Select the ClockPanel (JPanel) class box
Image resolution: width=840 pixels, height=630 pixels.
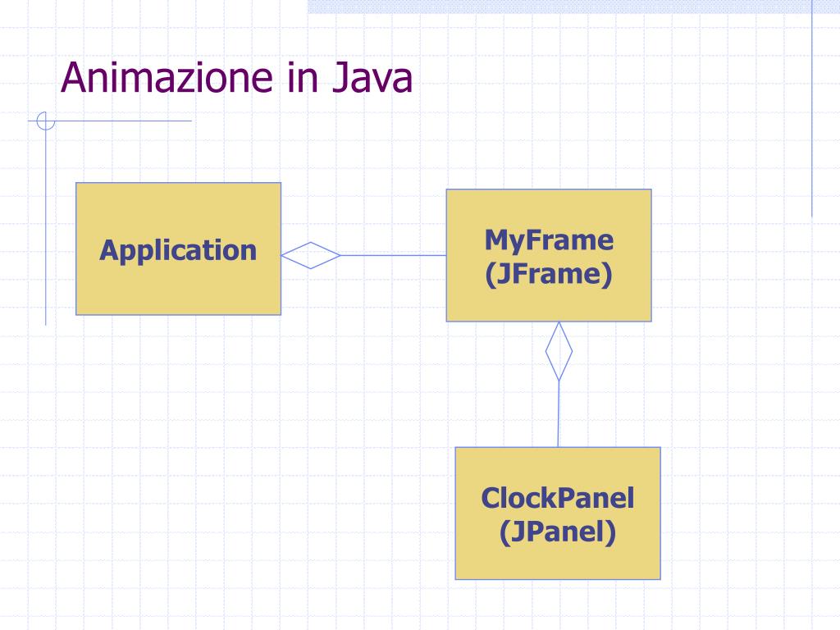click(558, 514)
